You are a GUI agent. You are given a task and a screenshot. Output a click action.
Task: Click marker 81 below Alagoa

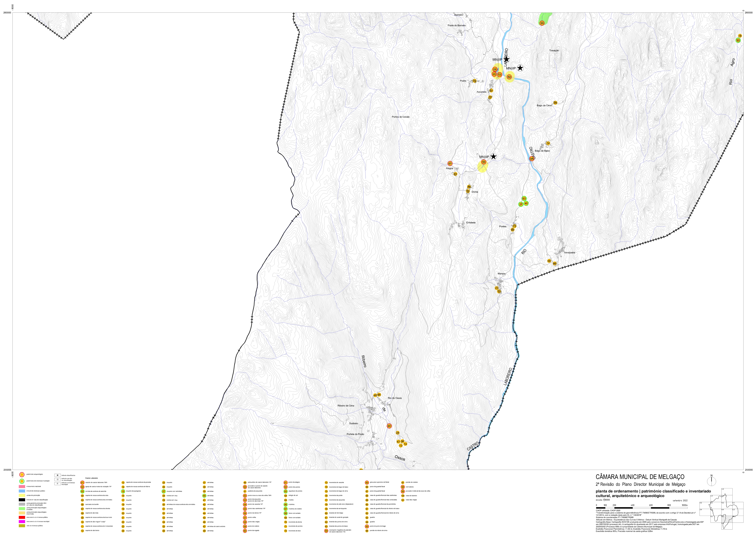click(x=455, y=174)
